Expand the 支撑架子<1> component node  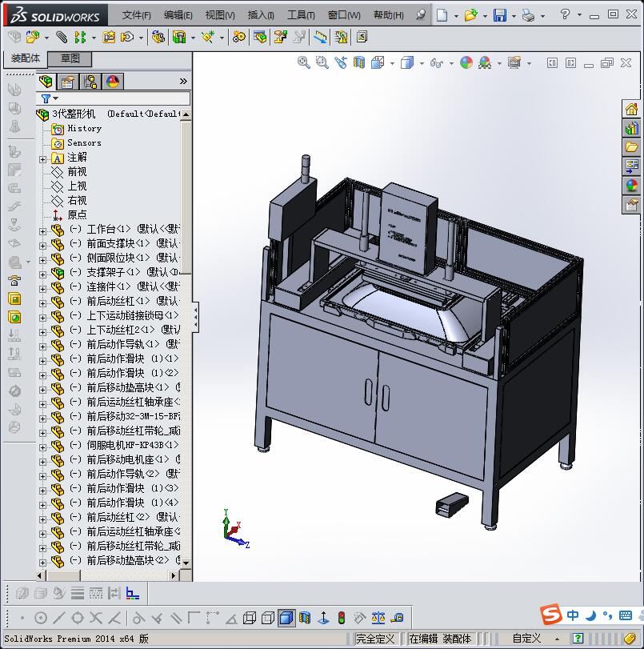click(x=42, y=274)
